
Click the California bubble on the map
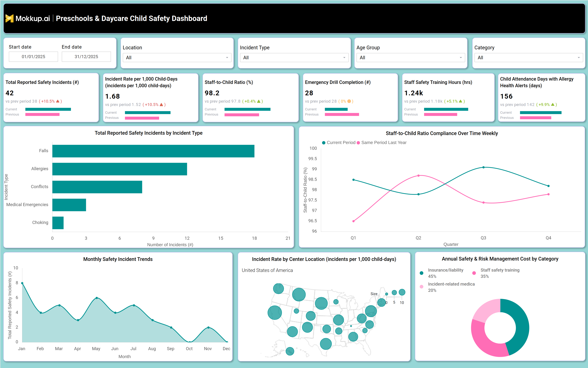(x=275, y=313)
